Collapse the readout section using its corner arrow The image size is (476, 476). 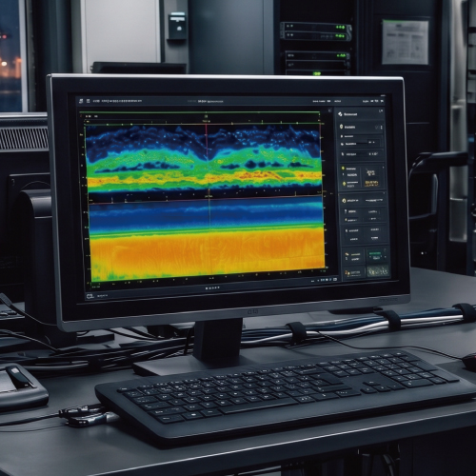(383, 168)
